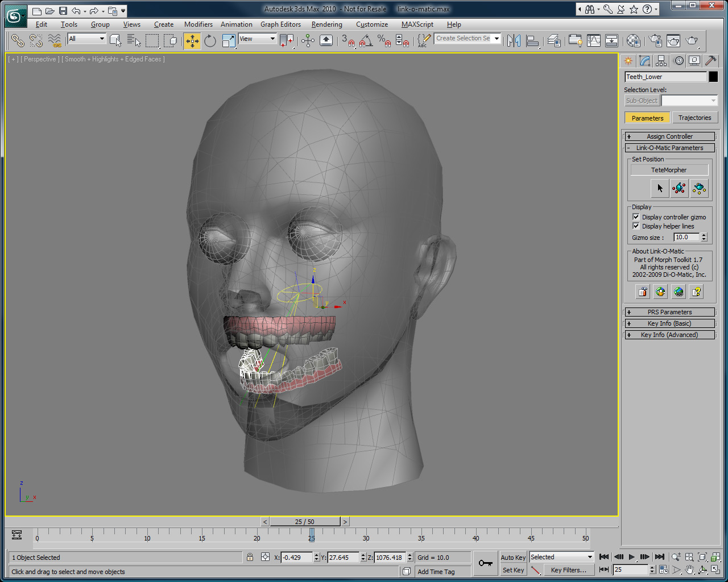The image size is (728, 582).
Task: Click the Trajectories button
Action: [x=694, y=118]
